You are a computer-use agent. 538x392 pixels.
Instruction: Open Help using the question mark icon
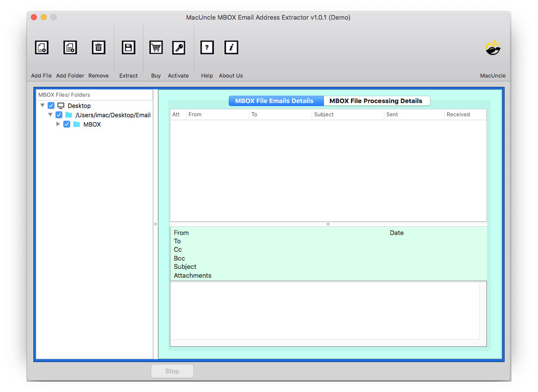pos(207,48)
